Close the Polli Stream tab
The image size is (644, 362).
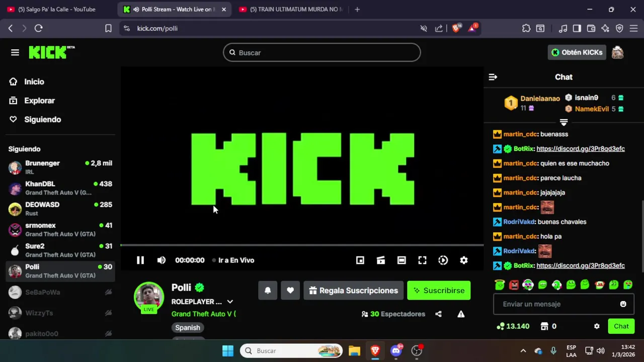[x=224, y=9]
